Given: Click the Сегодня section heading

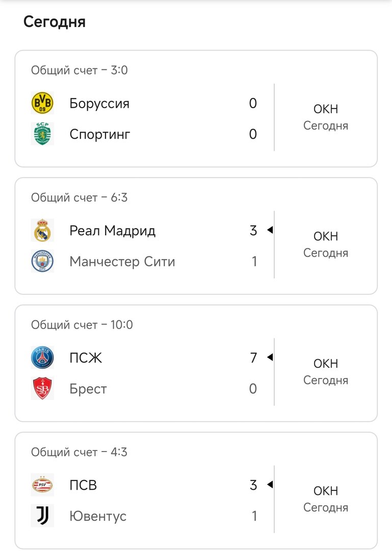Looking at the screenshot, I should point(55,22).
